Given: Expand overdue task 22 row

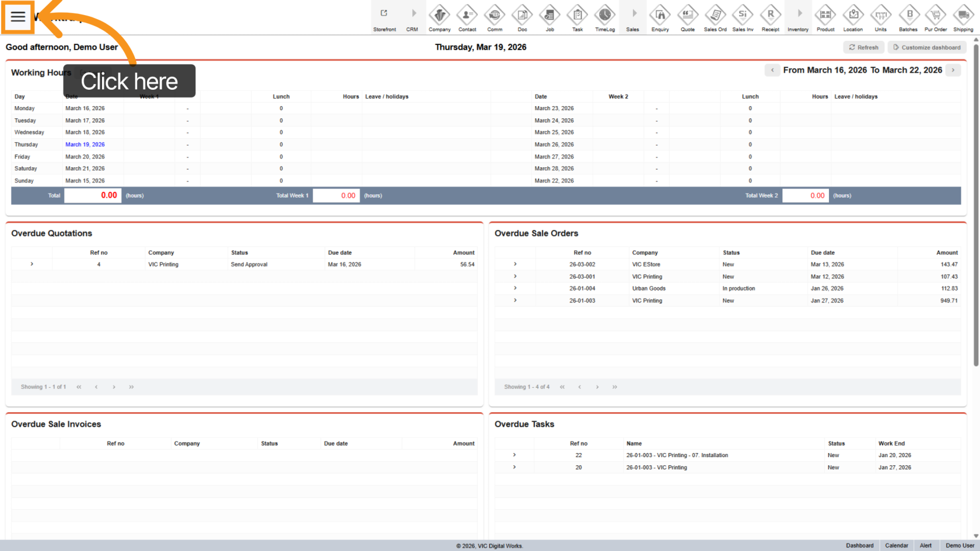Looking at the screenshot, I should pyautogui.click(x=514, y=455).
